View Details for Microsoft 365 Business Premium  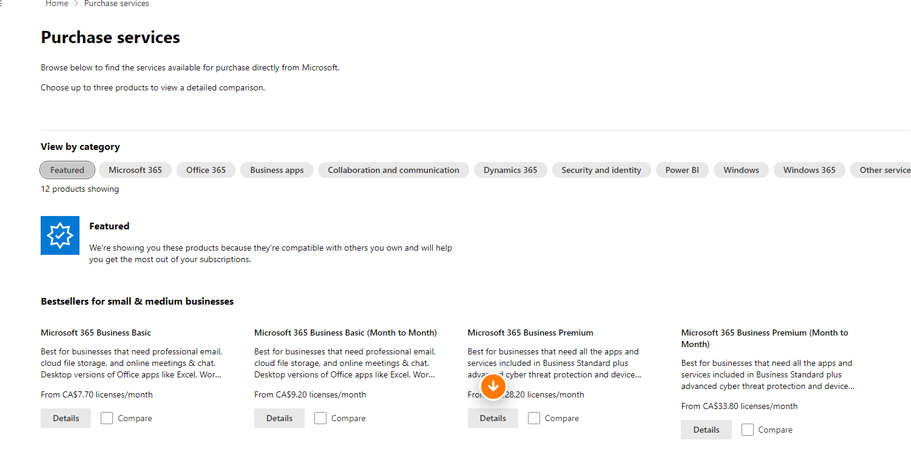493,418
